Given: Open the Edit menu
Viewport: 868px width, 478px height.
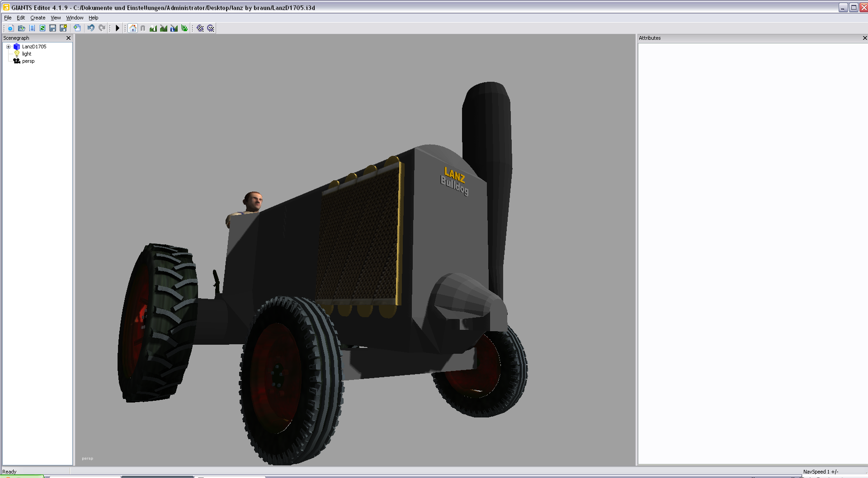Looking at the screenshot, I should (x=21, y=18).
